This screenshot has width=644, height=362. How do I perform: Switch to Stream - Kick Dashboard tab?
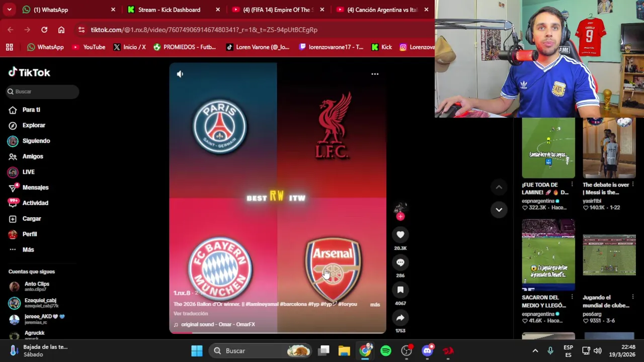(x=169, y=10)
